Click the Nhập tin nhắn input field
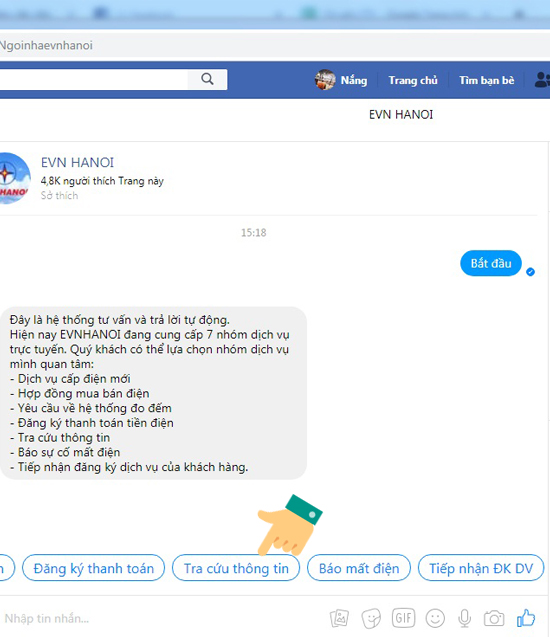Image resolution: width=550 pixels, height=637 pixels. pos(162,618)
